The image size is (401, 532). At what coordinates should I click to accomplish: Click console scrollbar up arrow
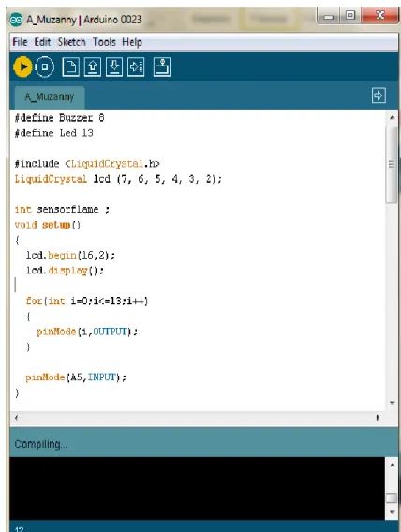point(392,465)
